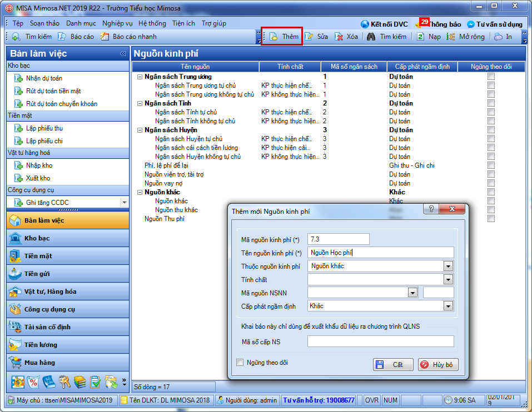This screenshot has width=532, height=412.
Task: Open Tiền lương navigation module
Action: tap(67, 345)
